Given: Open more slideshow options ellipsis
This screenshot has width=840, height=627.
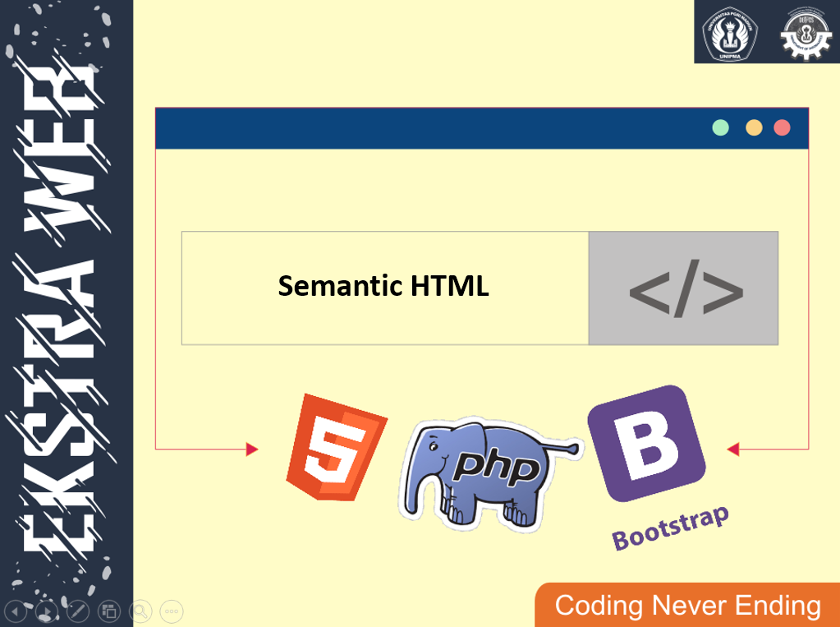Looking at the screenshot, I should pyautogui.click(x=172, y=611).
